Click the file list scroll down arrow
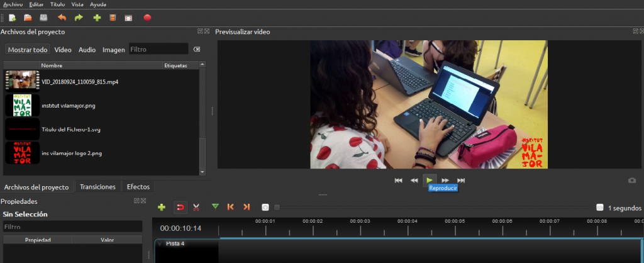The height and width of the screenshot is (263, 644). [202, 172]
